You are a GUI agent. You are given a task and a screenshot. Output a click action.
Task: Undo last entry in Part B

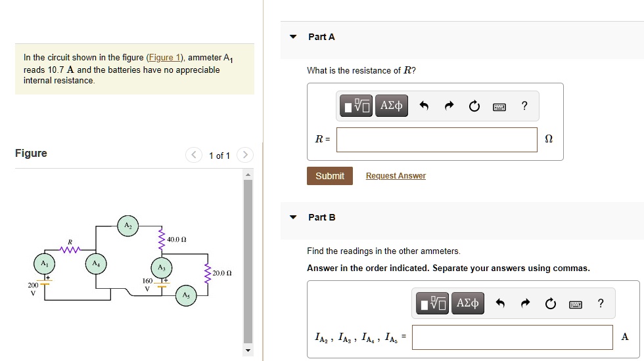click(500, 303)
